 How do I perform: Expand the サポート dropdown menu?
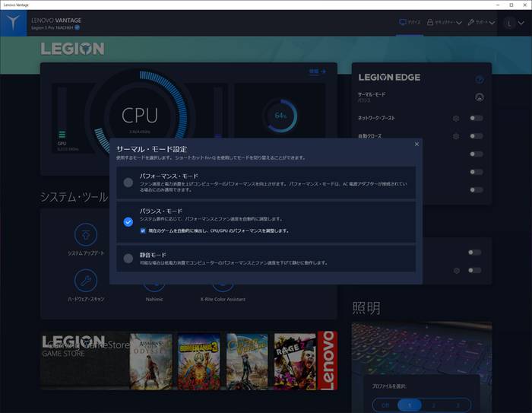[481, 22]
